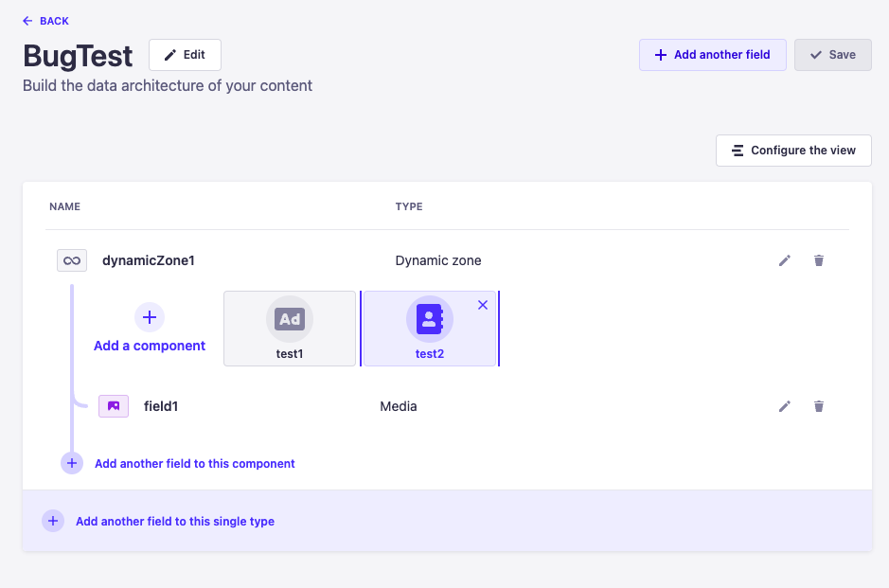Delete dynamicZone1 with its trash icon
The width and height of the screenshot is (889, 588).
[x=819, y=260]
